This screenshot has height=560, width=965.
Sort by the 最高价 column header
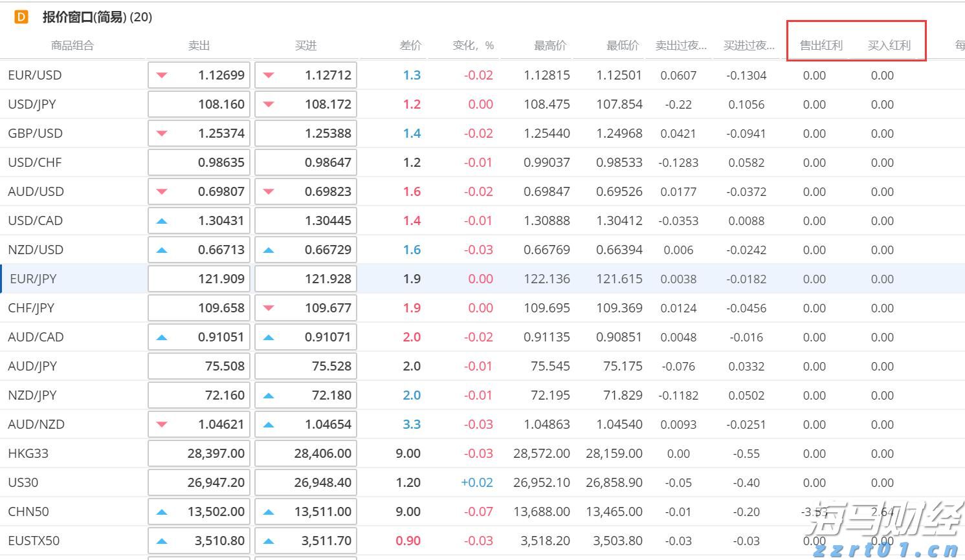pyautogui.click(x=549, y=45)
